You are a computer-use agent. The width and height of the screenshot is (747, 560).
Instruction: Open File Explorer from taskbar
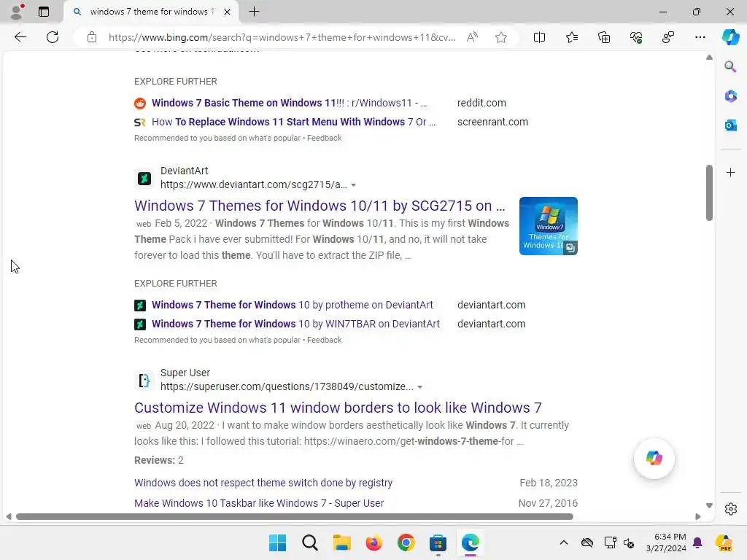(x=341, y=542)
